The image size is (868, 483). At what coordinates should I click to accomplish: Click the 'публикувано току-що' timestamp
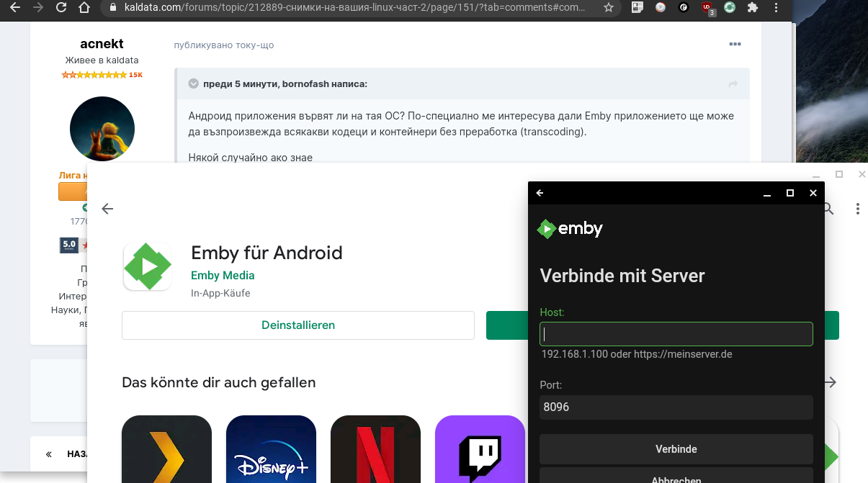223,45
